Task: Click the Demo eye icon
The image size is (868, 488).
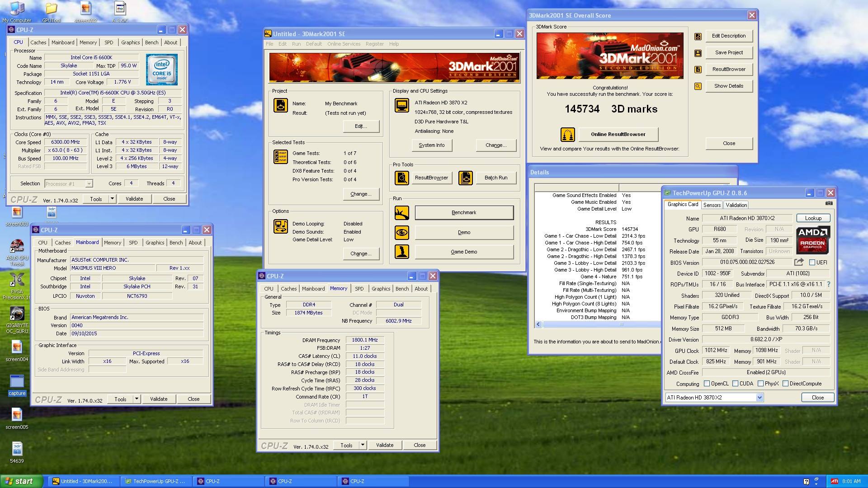Action: [x=401, y=233]
